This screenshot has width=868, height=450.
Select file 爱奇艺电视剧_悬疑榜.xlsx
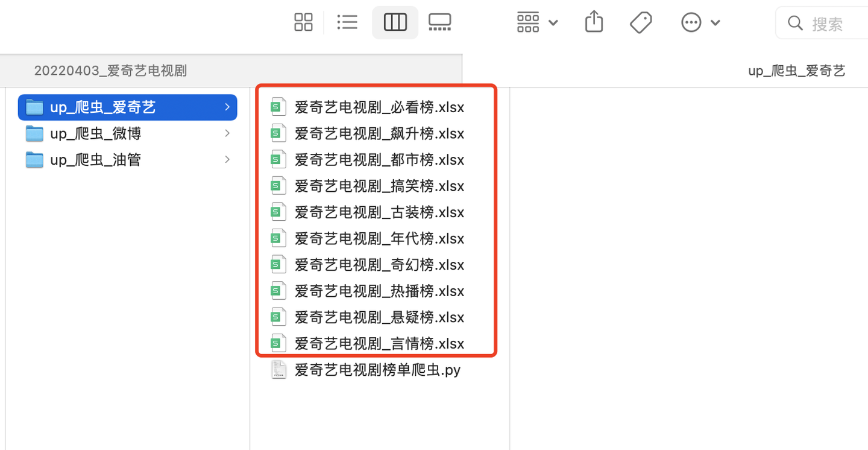[x=379, y=317]
